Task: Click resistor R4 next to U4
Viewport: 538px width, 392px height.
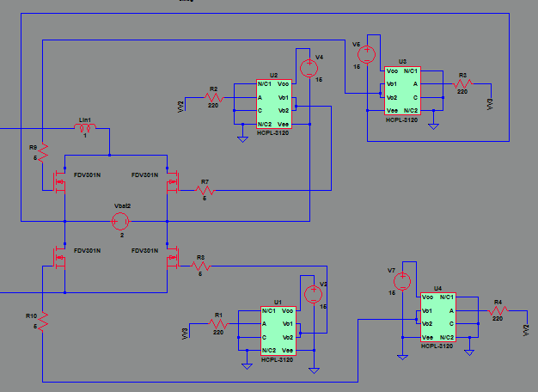Action: coord(498,311)
